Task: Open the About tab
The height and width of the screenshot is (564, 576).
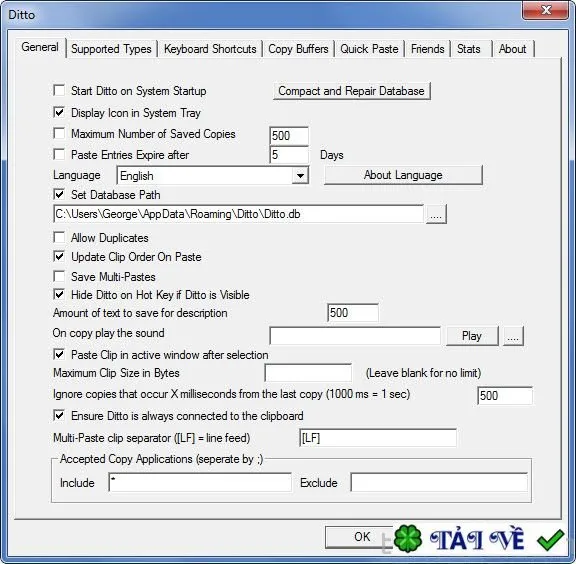Action: click(x=512, y=49)
